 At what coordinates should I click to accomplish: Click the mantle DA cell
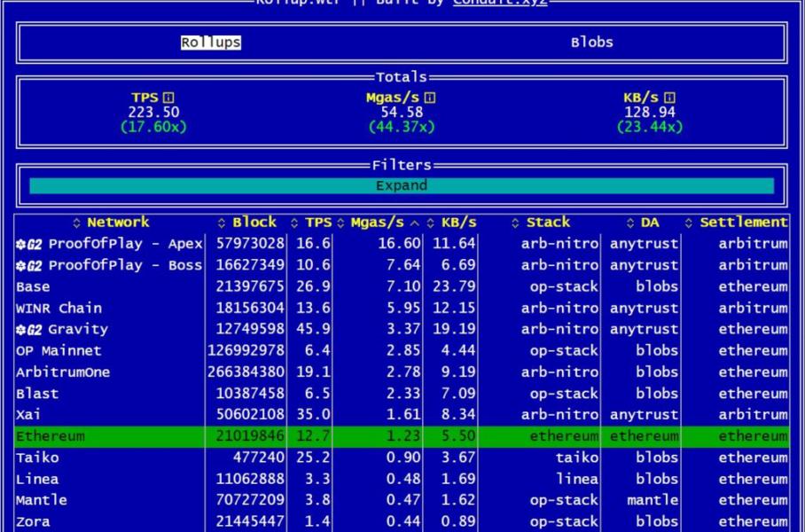click(x=653, y=500)
